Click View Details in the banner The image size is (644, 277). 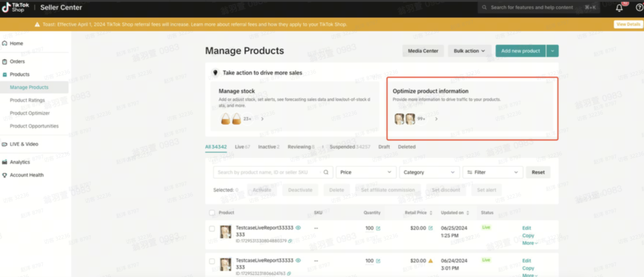click(628, 24)
